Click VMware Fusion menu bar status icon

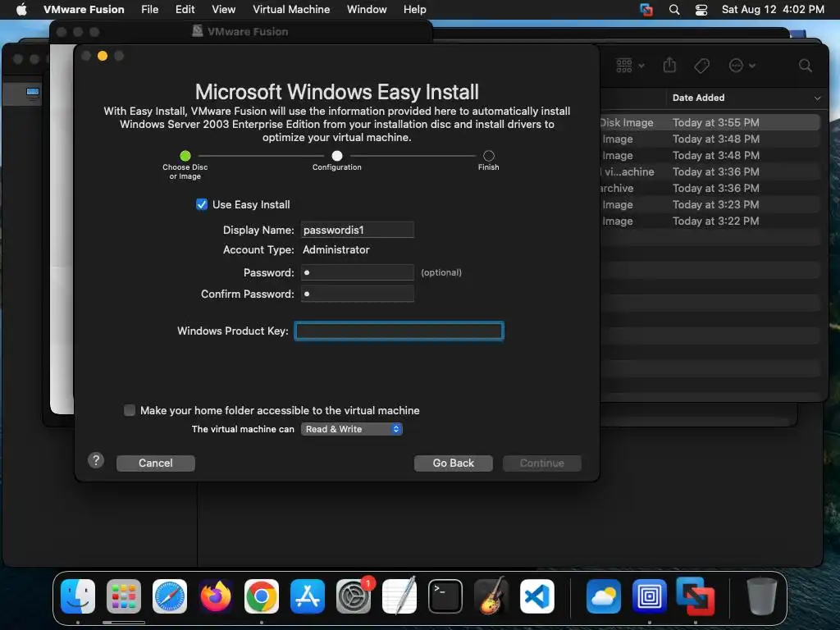point(646,9)
